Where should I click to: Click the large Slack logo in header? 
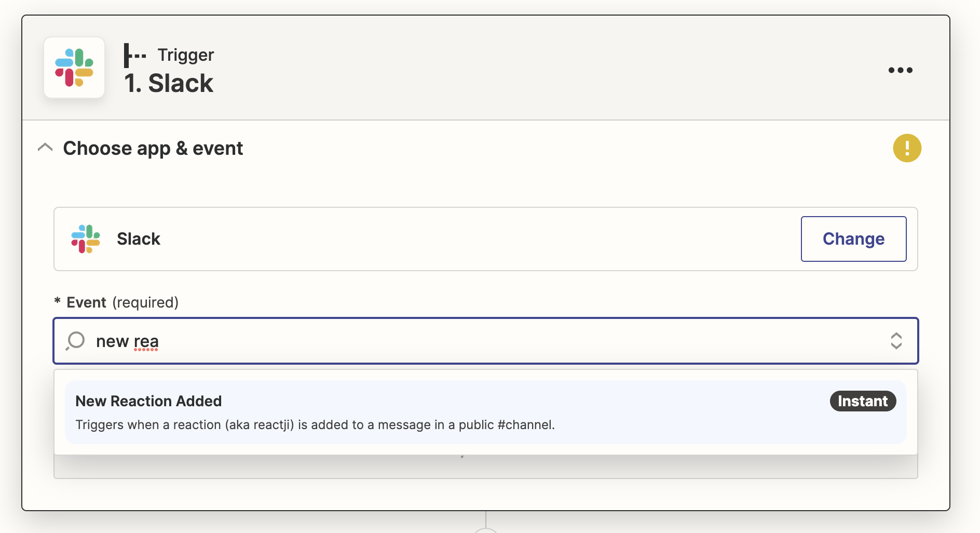point(74,68)
